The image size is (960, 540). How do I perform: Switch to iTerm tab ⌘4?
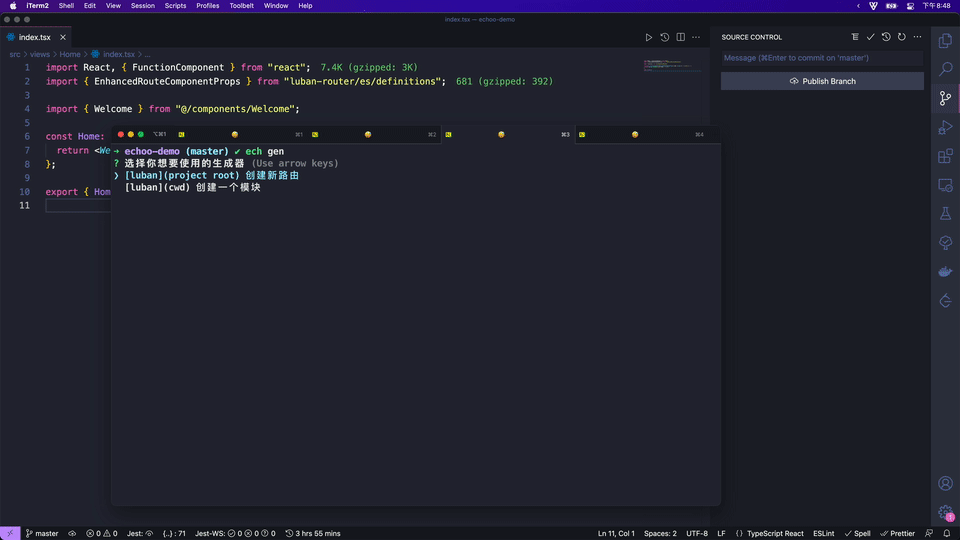point(641,135)
